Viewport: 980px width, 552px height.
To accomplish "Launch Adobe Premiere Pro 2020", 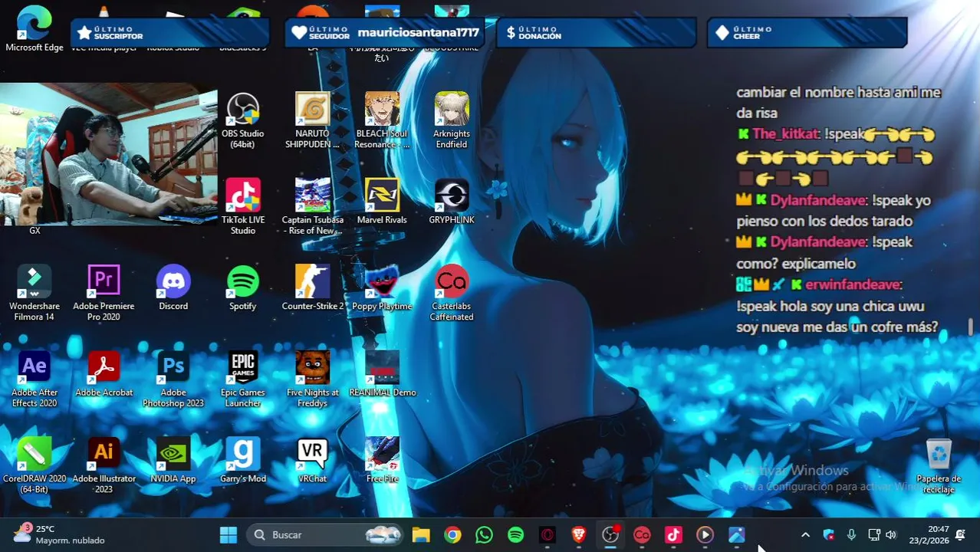I will point(104,294).
